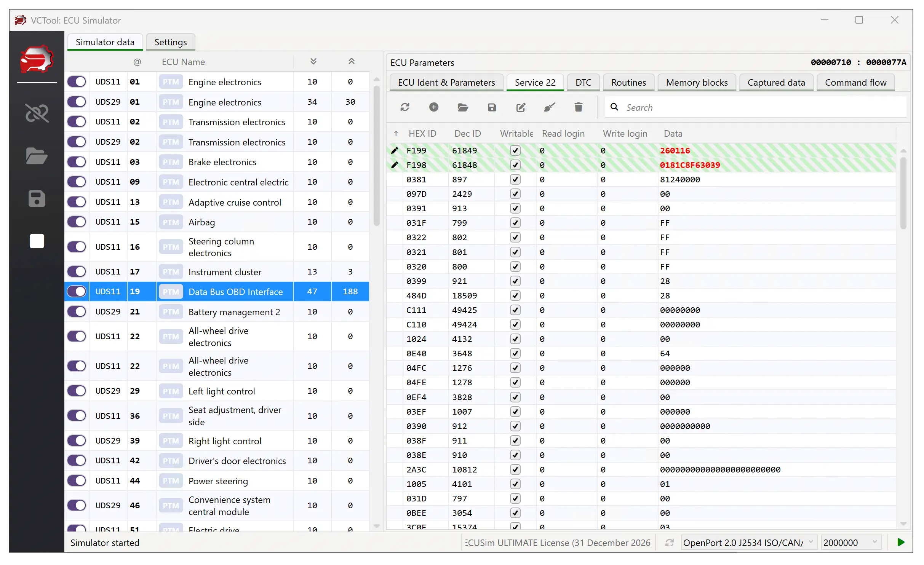The image size is (924, 565).
Task: Click the white stop square in sidebar
Action: 37,241
